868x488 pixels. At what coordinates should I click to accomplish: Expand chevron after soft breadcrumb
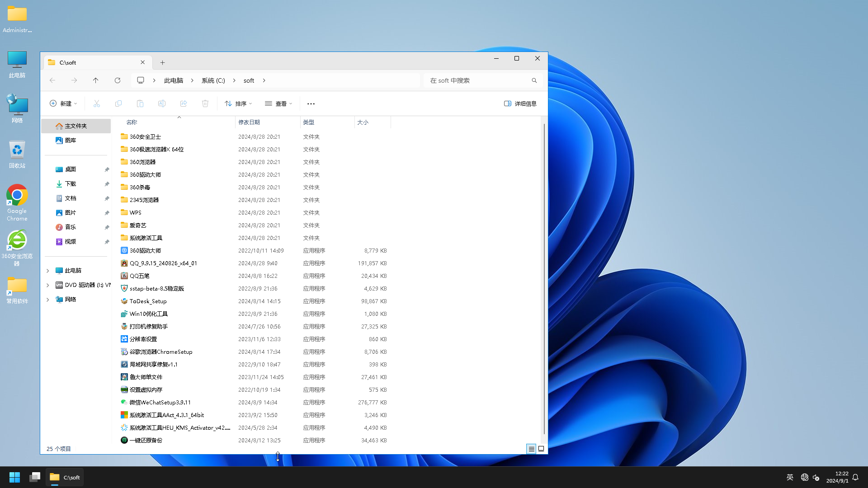click(264, 80)
